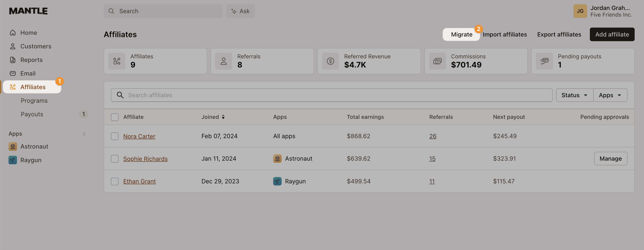Select the checkbox for Ethan Grant's row

[114, 181]
